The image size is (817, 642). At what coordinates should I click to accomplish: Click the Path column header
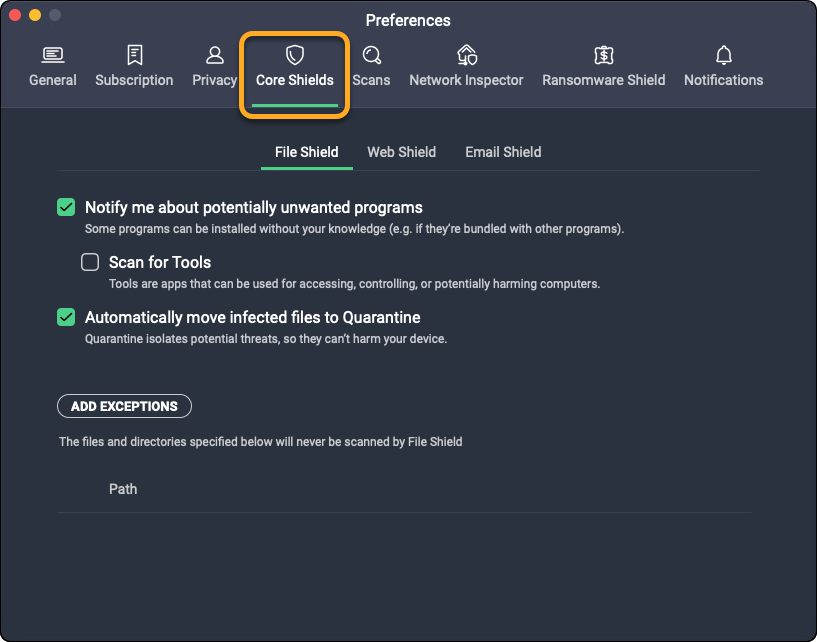[x=123, y=489]
